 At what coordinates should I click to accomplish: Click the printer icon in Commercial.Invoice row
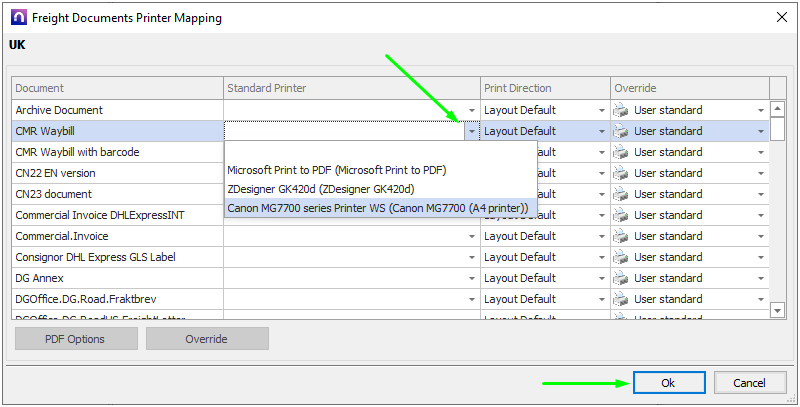[621, 236]
